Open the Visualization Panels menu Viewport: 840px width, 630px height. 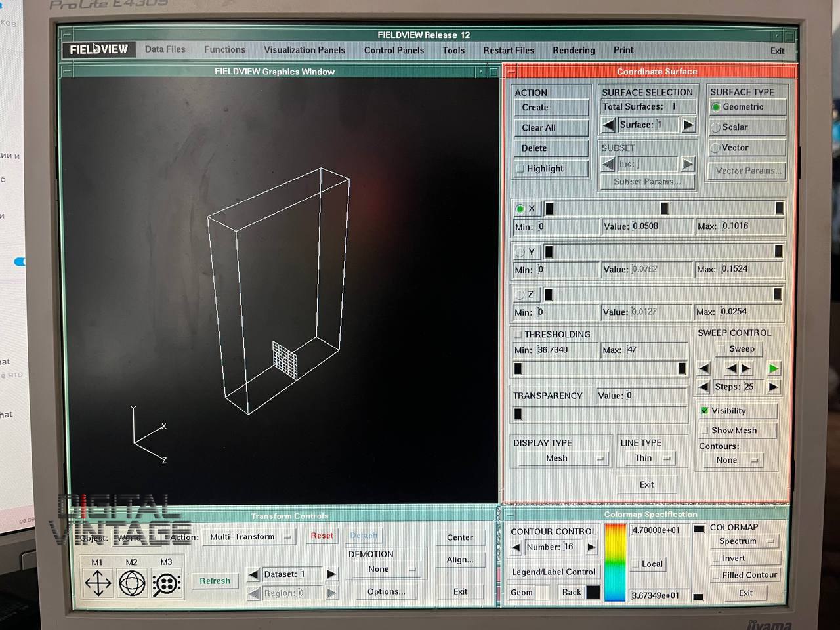[304, 50]
